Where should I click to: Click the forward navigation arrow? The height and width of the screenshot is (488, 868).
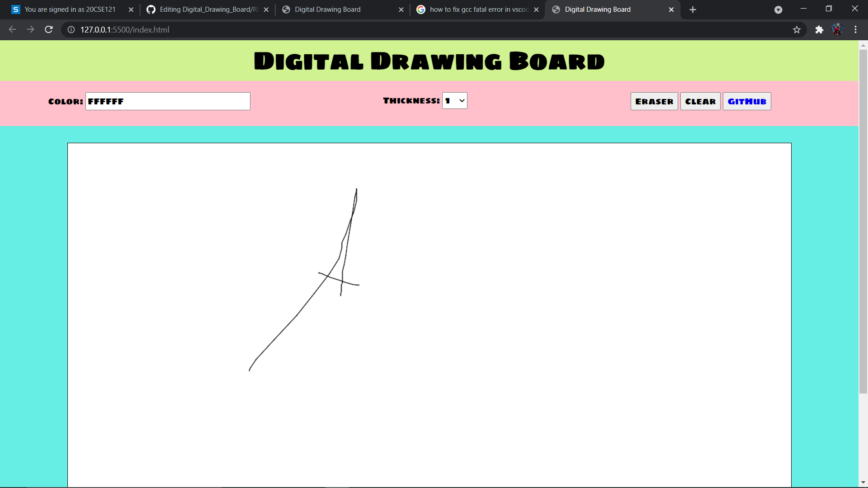pos(30,29)
